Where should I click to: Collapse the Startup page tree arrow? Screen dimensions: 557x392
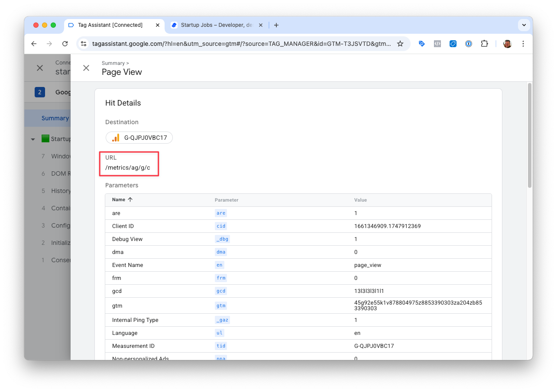(x=33, y=139)
